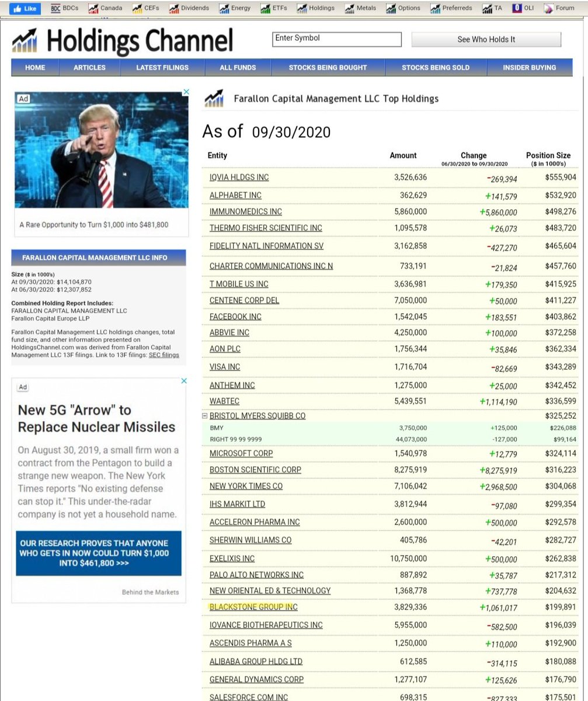Close the Trump ad with X
Screen dimensions: 588x701
[186, 92]
